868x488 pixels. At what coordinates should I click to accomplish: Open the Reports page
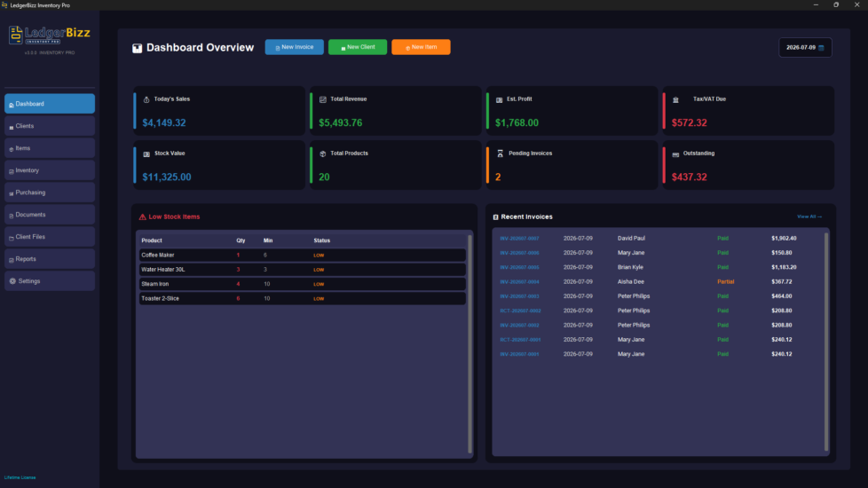click(50, 258)
